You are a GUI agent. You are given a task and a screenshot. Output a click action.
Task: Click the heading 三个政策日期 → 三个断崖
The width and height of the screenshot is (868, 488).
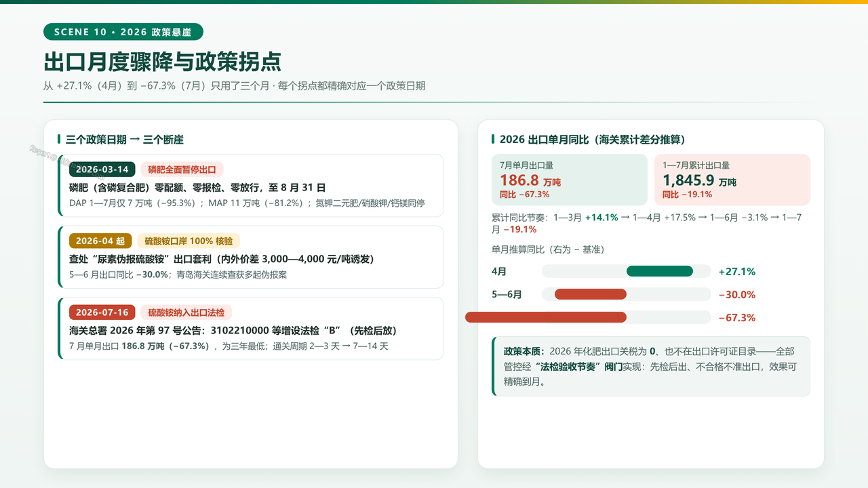point(125,140)
